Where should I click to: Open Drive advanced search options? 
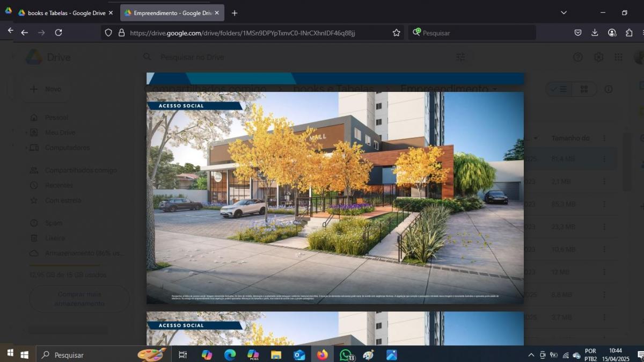click(460, 57)
